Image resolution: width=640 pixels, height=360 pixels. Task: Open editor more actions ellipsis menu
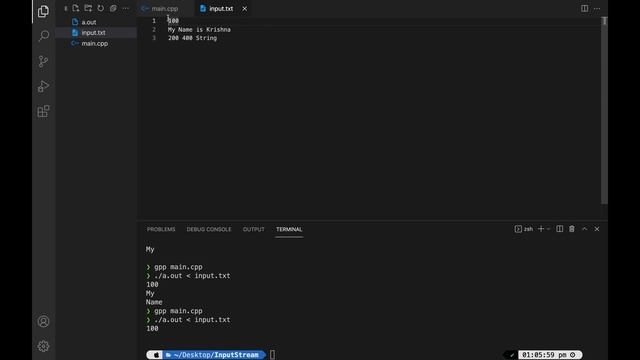(597, 9)
